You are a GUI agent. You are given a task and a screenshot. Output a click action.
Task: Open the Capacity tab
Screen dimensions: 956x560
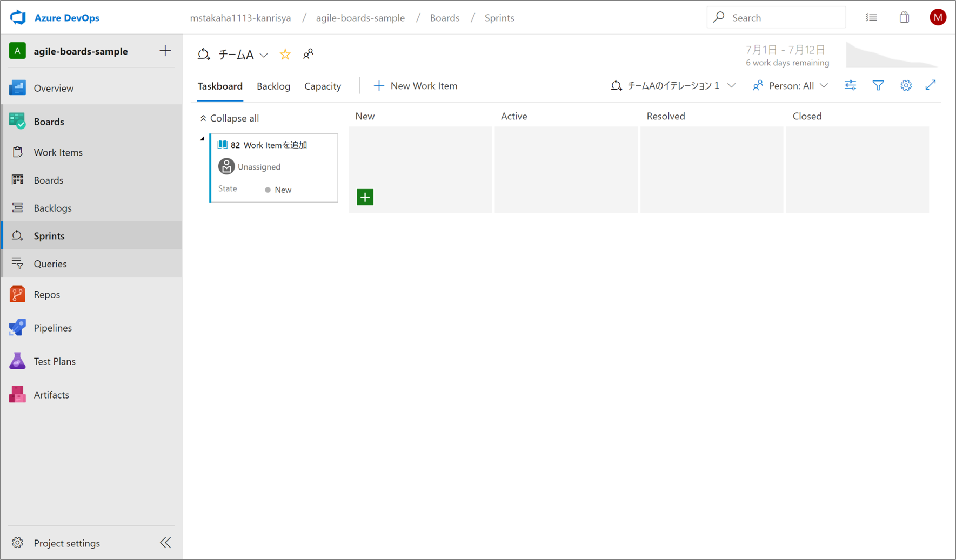[x=323, y=86]
